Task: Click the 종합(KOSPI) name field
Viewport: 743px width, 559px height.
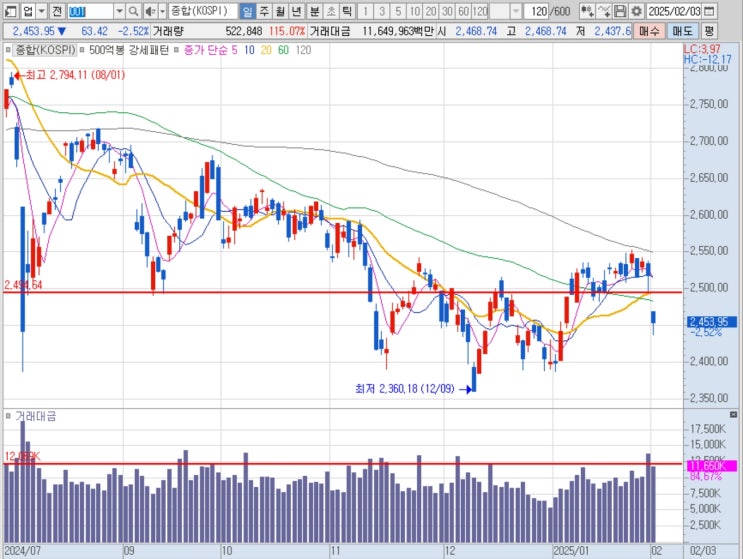Action: 202,10
